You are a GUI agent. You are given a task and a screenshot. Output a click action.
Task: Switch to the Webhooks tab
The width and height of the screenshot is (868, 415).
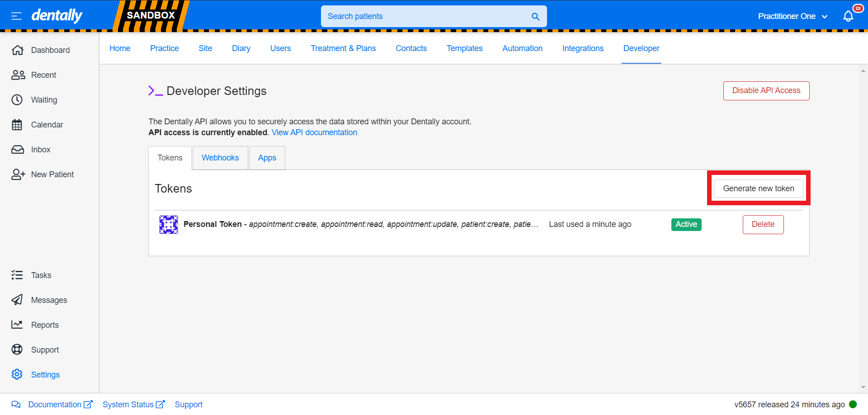[220, 158]
